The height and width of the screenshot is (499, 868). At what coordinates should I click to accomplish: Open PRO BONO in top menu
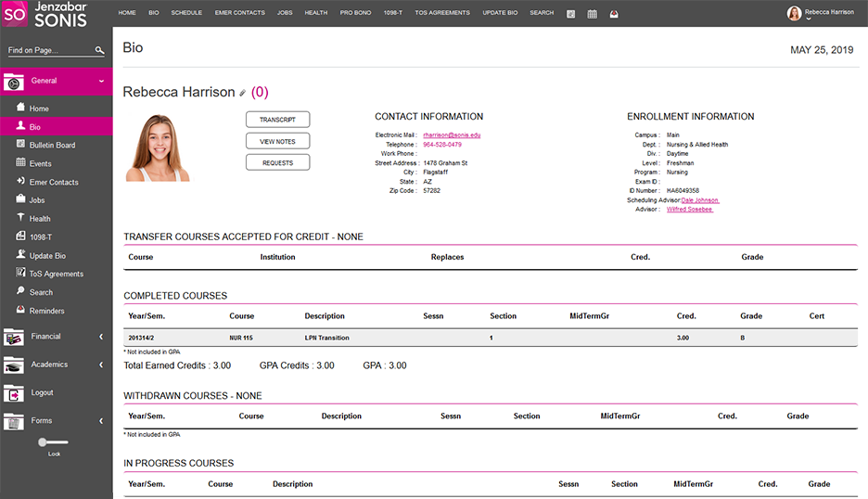click(x=357, y=13)
